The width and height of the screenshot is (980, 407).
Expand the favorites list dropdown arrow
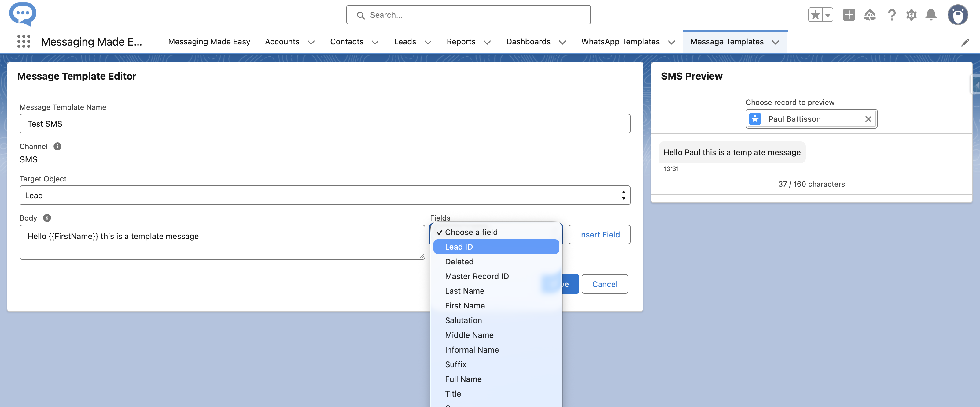tap(827, 15)
